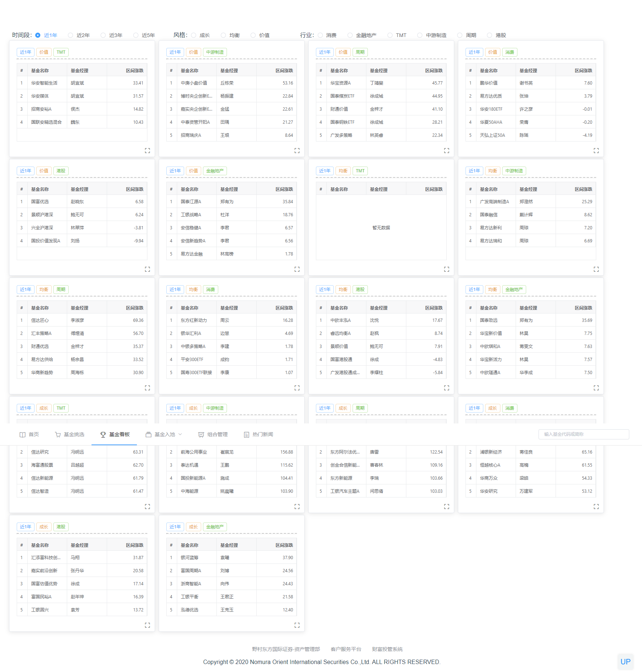Click fund 汇添富科技创... row

[82, 558]
